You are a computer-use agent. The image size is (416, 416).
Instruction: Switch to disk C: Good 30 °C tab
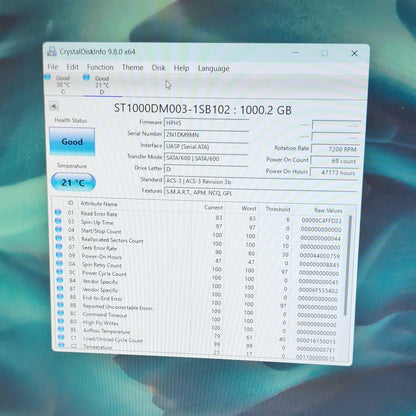coord(62,84)
